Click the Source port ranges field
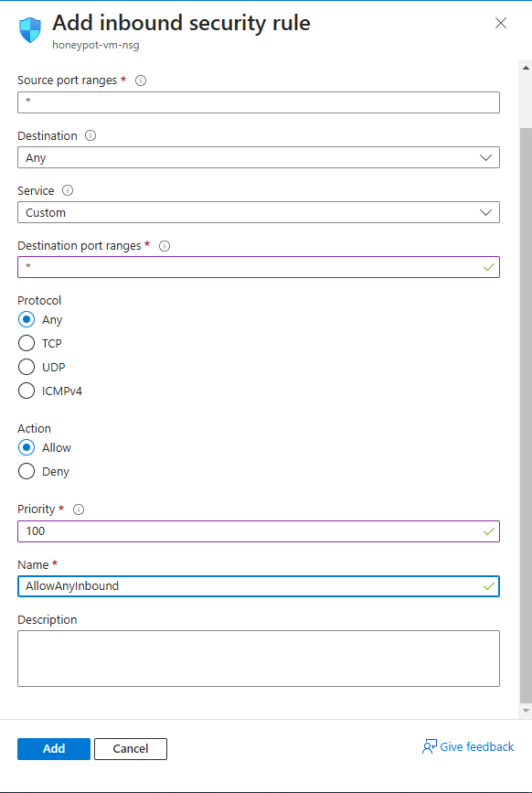 (x=259, y=102)
